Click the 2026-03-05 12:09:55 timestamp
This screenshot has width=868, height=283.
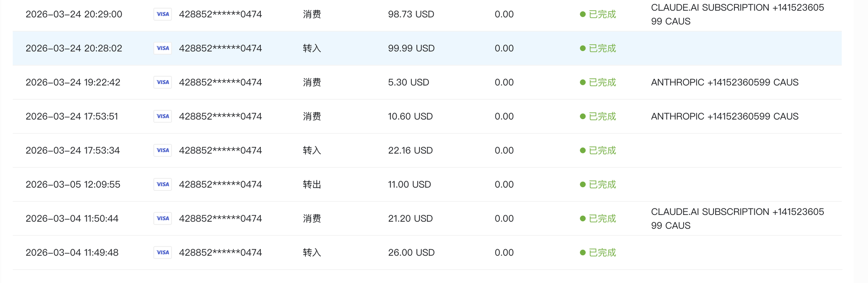(x=73, y=184)
